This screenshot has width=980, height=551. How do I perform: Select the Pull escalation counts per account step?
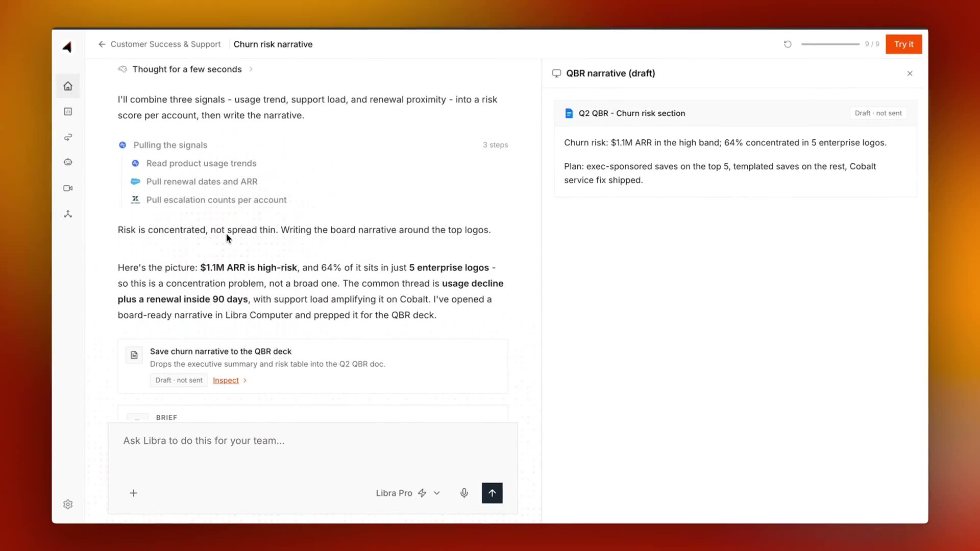pyautogui.click(x=216, y=200)
